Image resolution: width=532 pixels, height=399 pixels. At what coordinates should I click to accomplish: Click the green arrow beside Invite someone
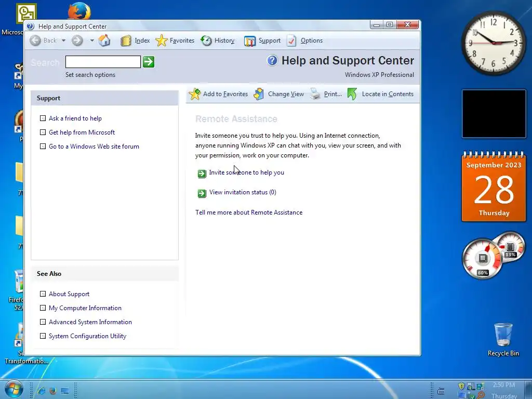[202, 174]
